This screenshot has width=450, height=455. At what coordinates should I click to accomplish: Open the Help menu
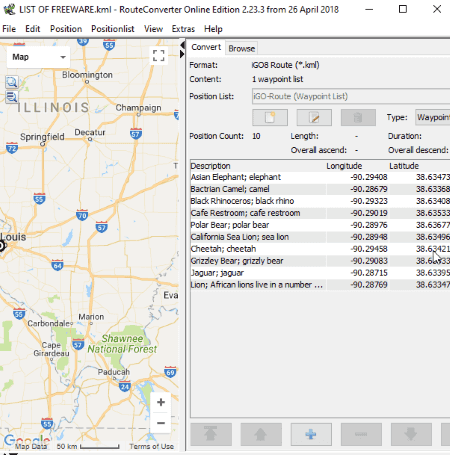[x=213, y=29]
